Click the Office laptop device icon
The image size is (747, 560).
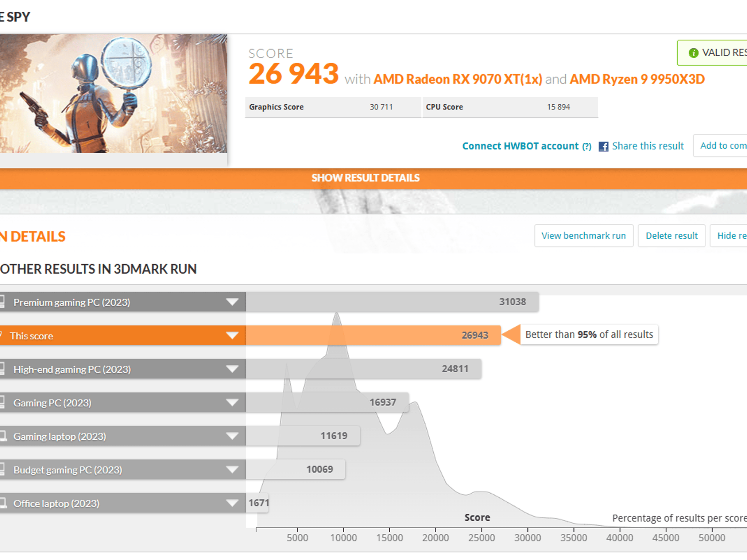coord(3,503)
